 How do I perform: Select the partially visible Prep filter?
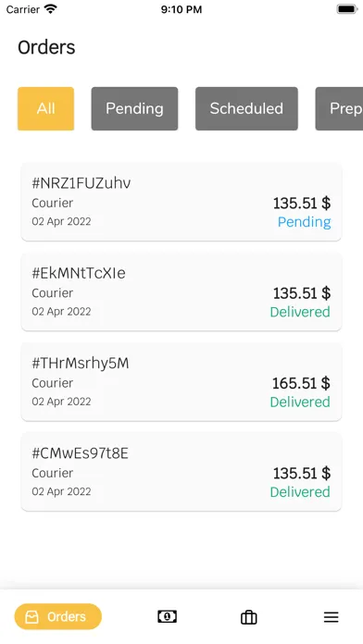(339, 108)
